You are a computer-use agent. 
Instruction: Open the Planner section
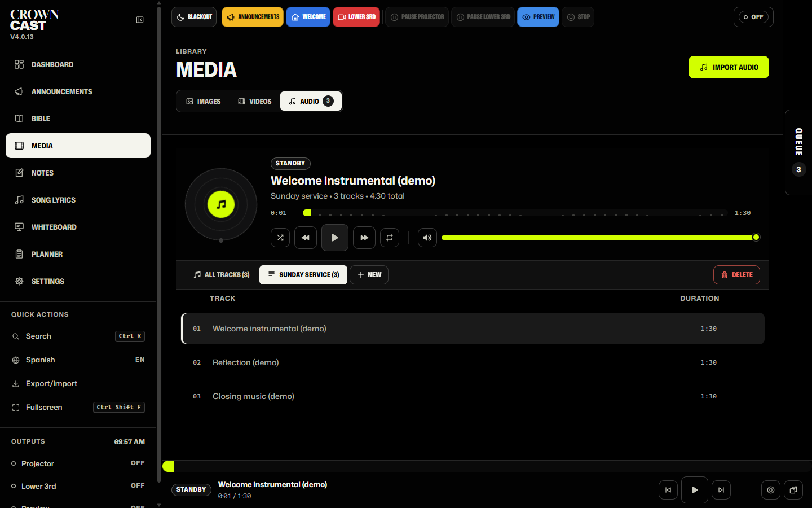(x=78, y=254)
